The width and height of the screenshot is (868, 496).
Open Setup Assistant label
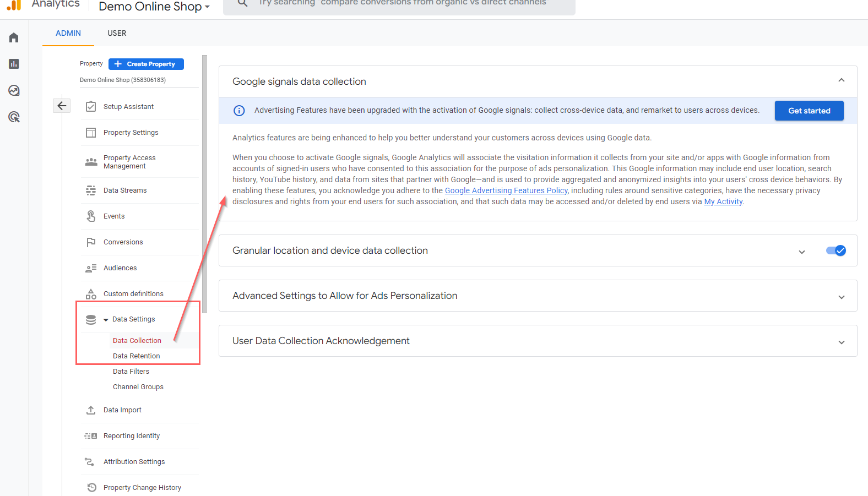click(x=128, y=107)
